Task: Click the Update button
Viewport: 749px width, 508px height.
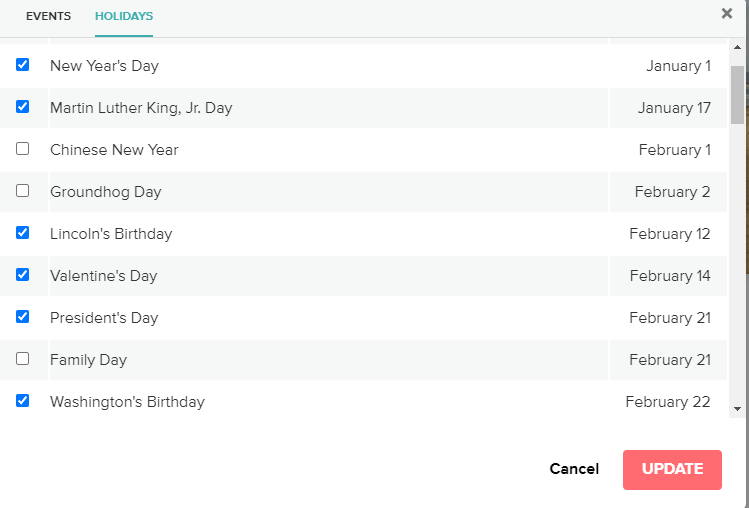Action: (672, 469)
